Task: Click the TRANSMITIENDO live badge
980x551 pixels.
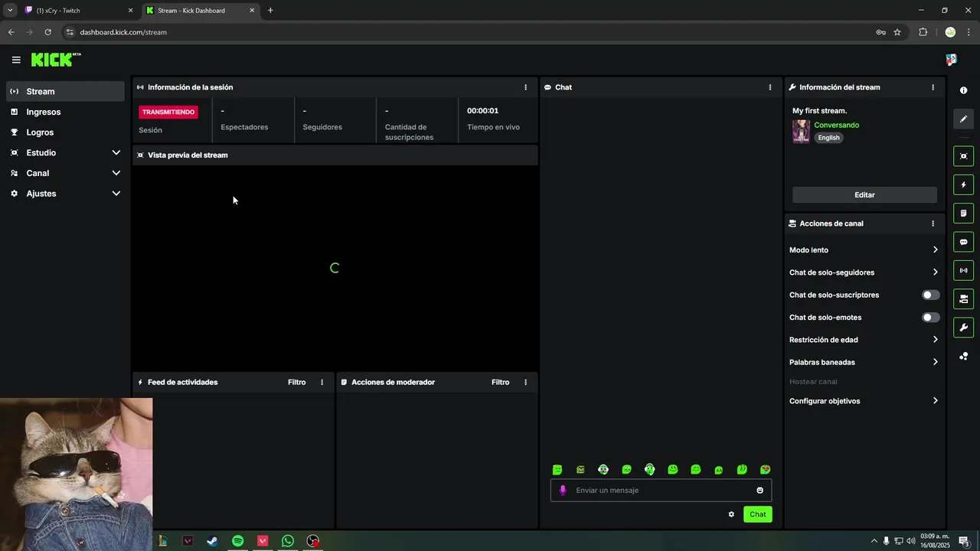Action: point(168,112)
